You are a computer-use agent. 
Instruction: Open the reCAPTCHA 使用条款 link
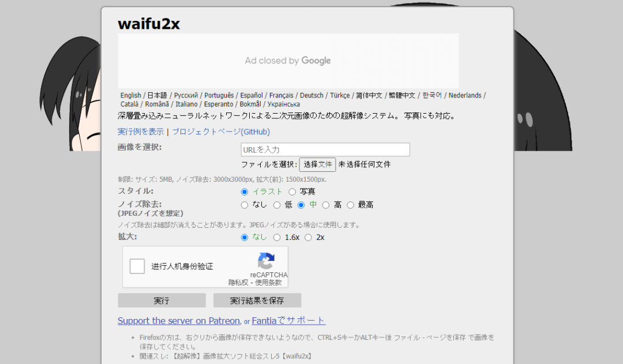pyautogui.click(x=268, y=283)
